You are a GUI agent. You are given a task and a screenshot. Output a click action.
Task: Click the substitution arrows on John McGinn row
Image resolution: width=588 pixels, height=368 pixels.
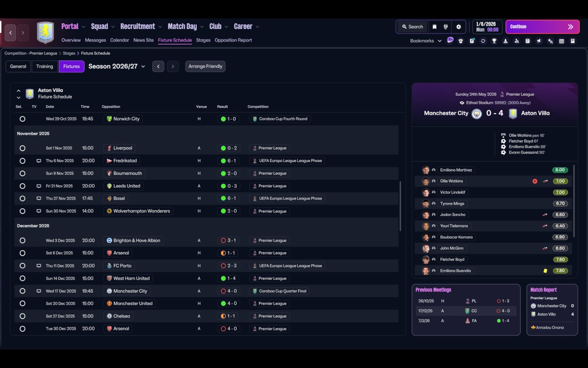pyautogui.click(x=545, y=248)
